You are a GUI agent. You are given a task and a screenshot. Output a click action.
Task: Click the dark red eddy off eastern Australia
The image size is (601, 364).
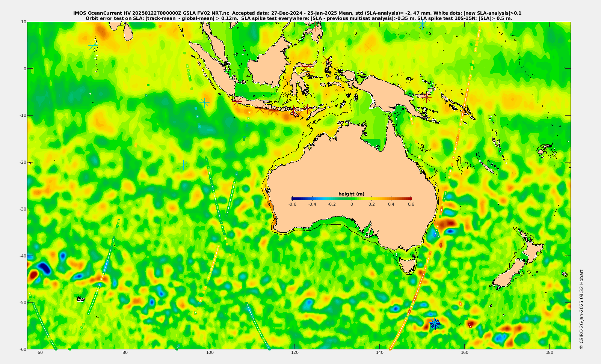(x=447, y=224)
